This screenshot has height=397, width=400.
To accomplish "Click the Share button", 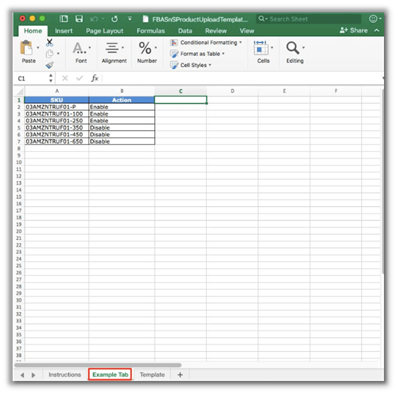I will tap(354, 30).
